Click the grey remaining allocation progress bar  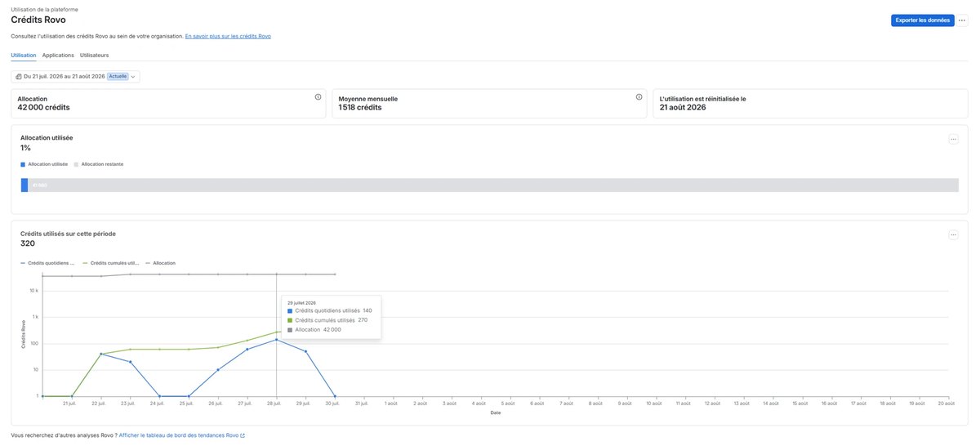coord(492,185)
